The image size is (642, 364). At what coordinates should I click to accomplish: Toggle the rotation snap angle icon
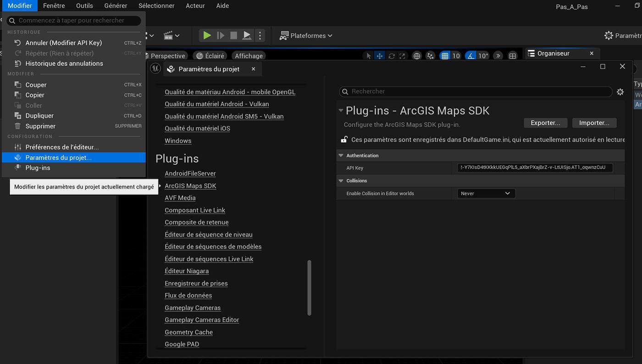click(470, 56)
